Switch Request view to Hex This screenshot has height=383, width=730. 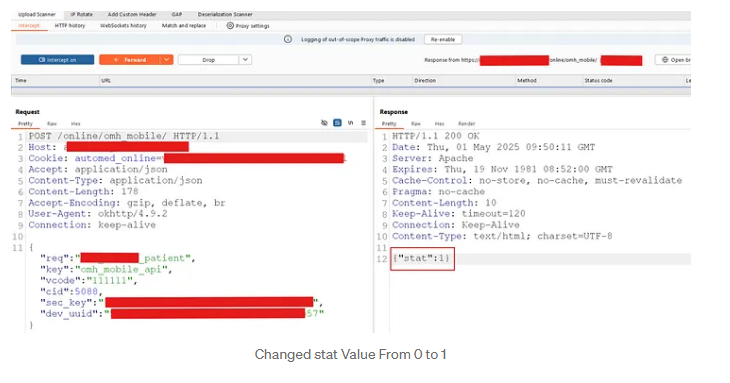point(76,124)
